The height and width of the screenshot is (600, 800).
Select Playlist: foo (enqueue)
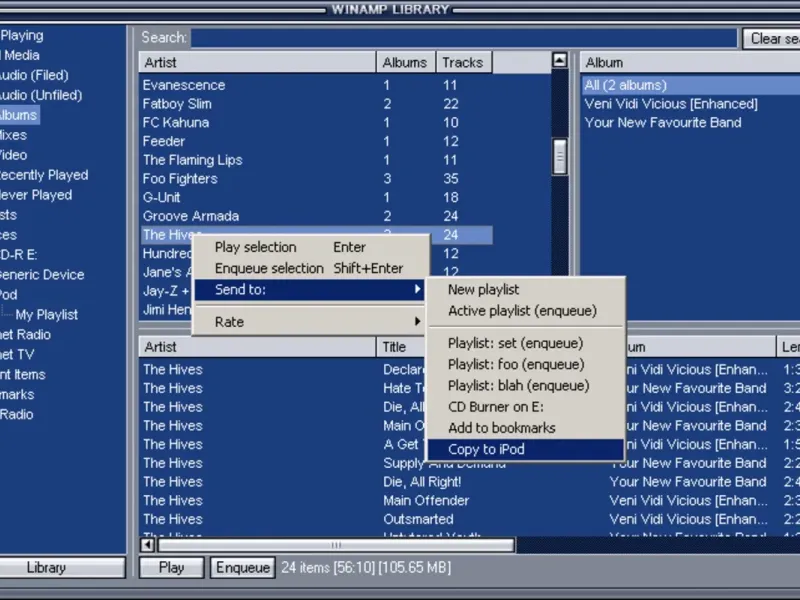[x=526, y=364]
